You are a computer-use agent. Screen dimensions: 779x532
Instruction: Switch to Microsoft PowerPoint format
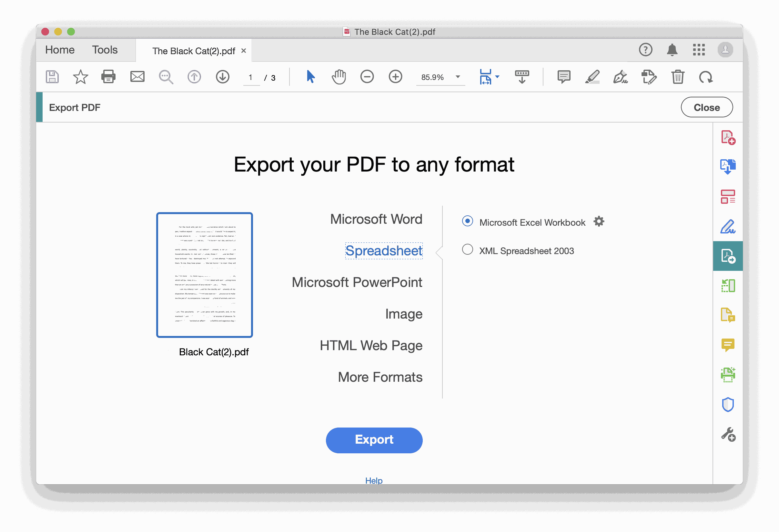(x=357, y=282)
